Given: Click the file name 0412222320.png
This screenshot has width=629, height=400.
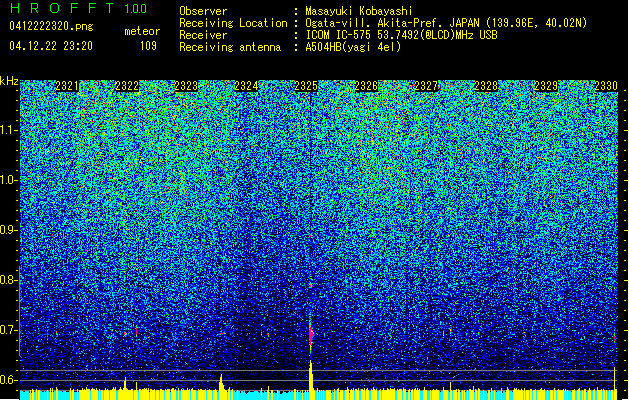Looking at the screenshot, I should [51, 27].
